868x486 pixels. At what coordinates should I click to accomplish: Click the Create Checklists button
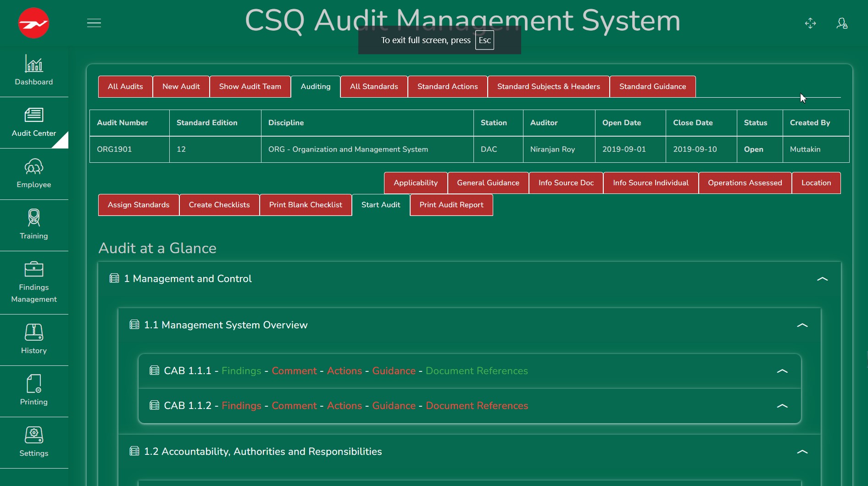tap(219, 205)
